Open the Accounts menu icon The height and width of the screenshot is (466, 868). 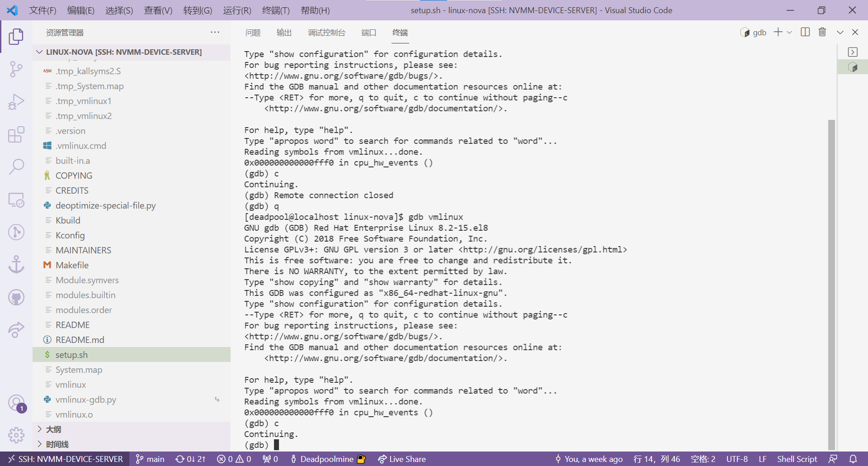click(16, 403)
